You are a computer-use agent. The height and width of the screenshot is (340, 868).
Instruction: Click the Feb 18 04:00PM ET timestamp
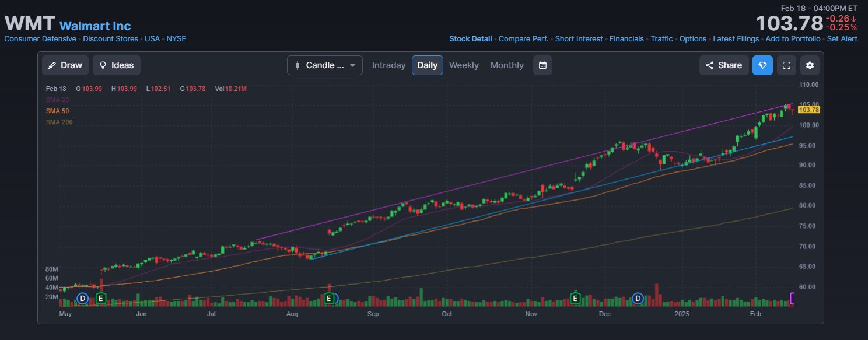[819, 8]
